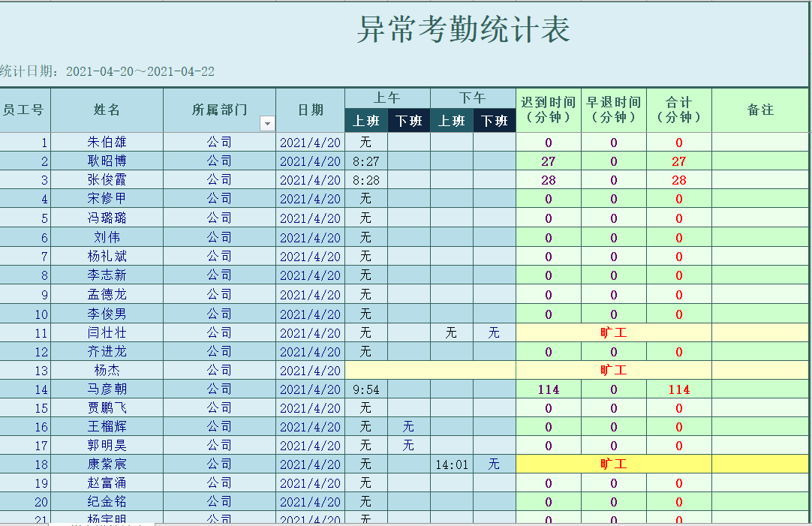812x526 pixels.
Task: Select the name cell 王榴辉
Action: [x=107, y=427]
